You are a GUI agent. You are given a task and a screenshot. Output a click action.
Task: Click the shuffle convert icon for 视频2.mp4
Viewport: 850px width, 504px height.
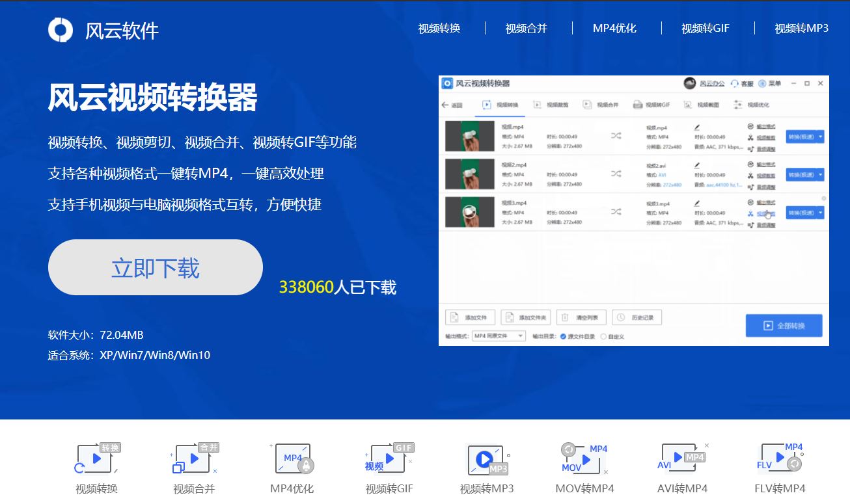[x=616, y=174]
